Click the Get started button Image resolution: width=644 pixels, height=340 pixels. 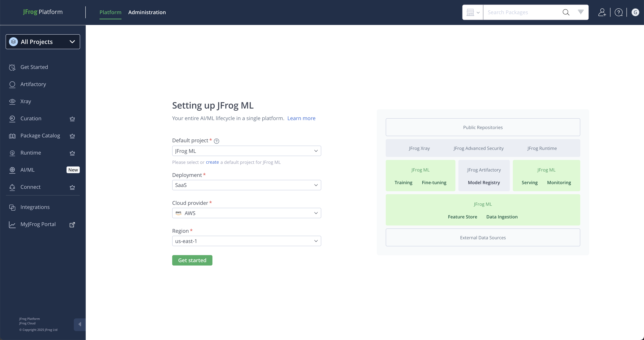point(192,260)
